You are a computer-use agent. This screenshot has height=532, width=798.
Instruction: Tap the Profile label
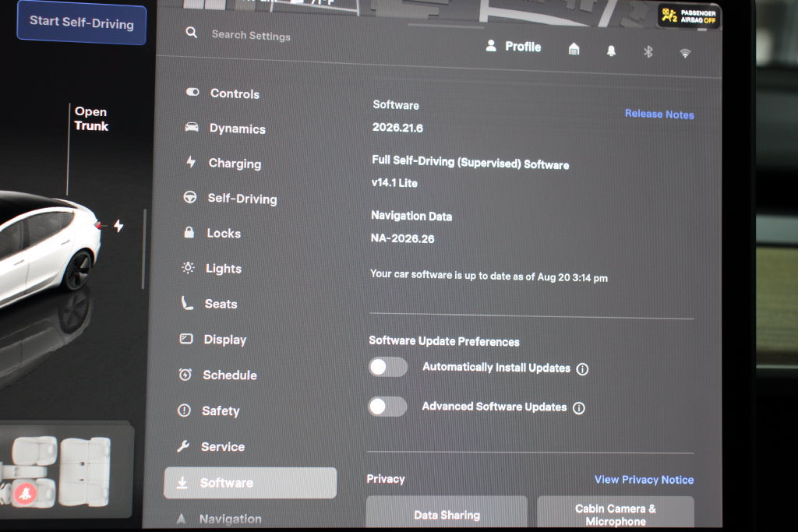coord(523,46)
